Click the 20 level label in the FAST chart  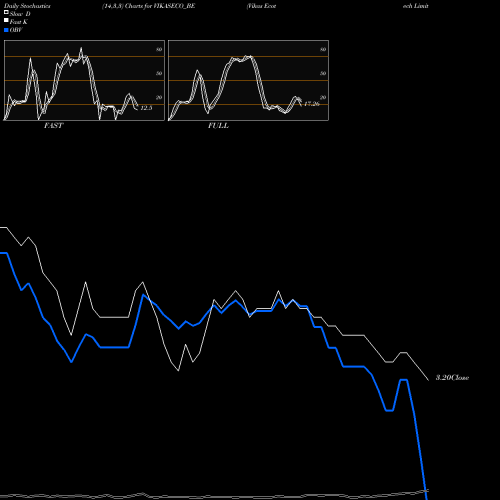(x=159, y=97)
